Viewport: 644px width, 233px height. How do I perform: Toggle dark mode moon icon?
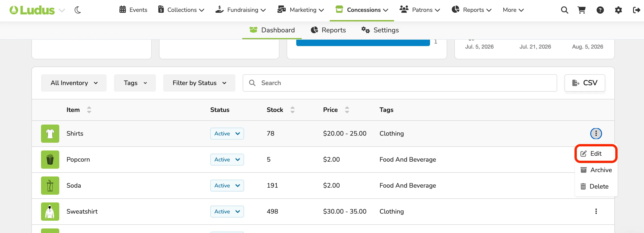(78, 10)
